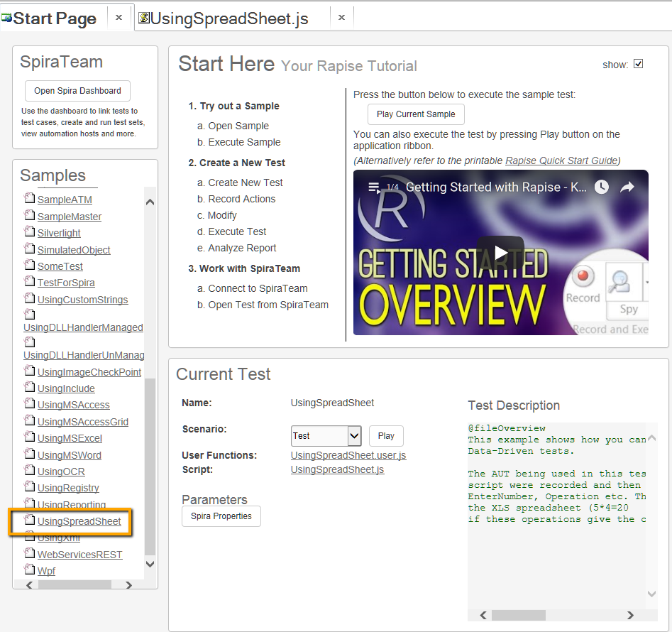Select the Start Page tab
The height and width of the screenshot is (632, 672).
point(55,18)
